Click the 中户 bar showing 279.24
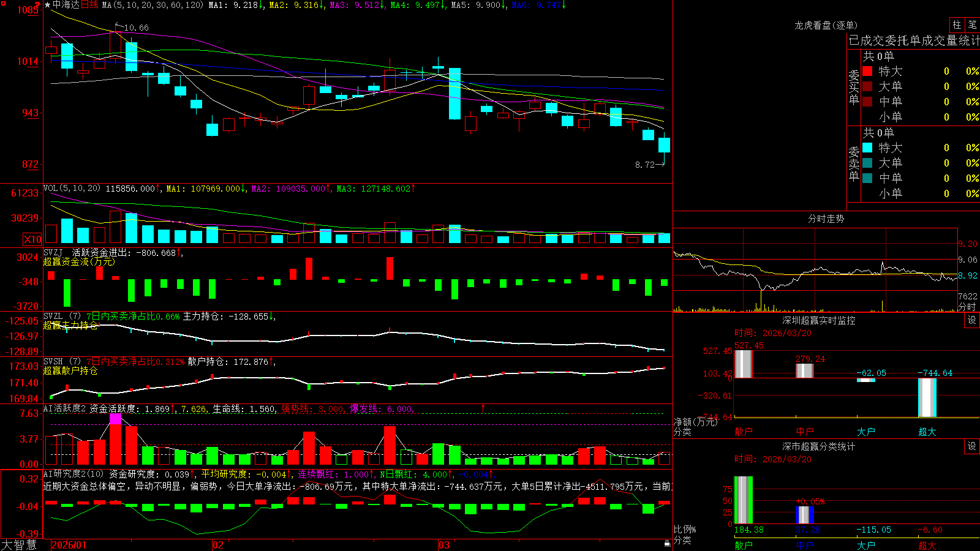The image size is (980, 551). (x=804, y=371)
